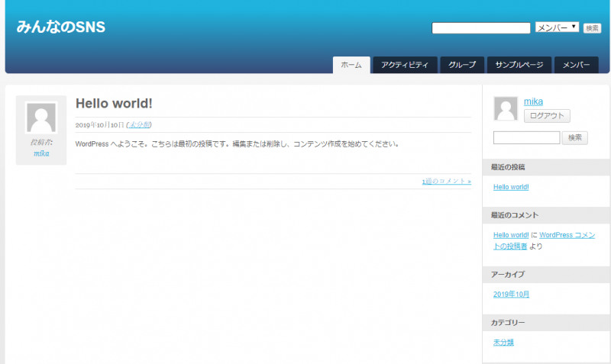Switch to the ホーム tab
Image resolution: width=611 pixels, height=364 pixels.
click(351, 66)
